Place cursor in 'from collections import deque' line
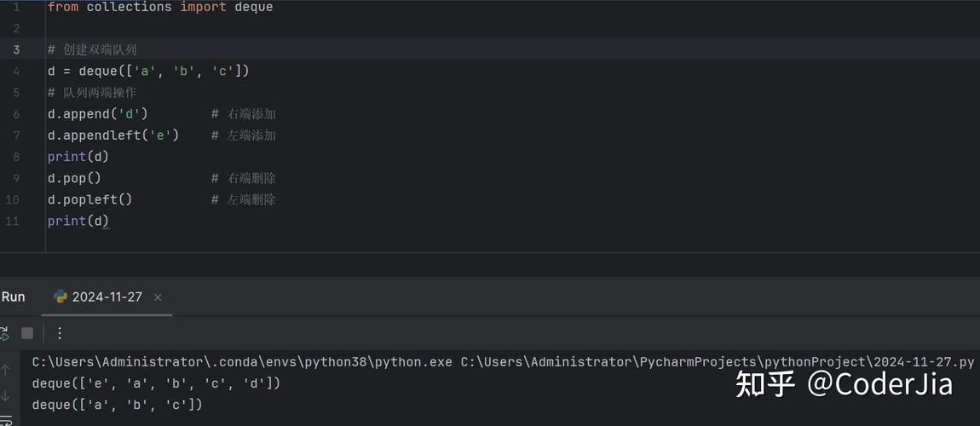980x426 pixels. coord(160,8)
